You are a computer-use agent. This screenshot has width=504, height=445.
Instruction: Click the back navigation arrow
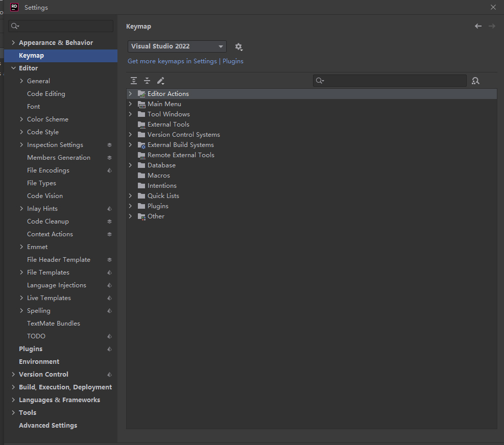[x=478, y=26]
